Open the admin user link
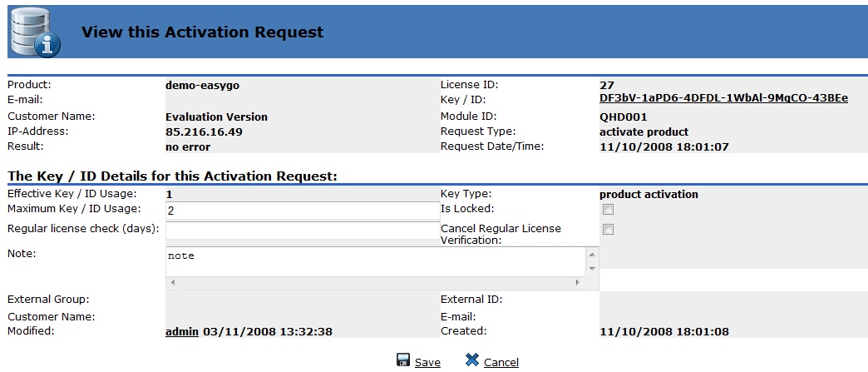This screenshot has width=868, height=372. click(182, 331)
